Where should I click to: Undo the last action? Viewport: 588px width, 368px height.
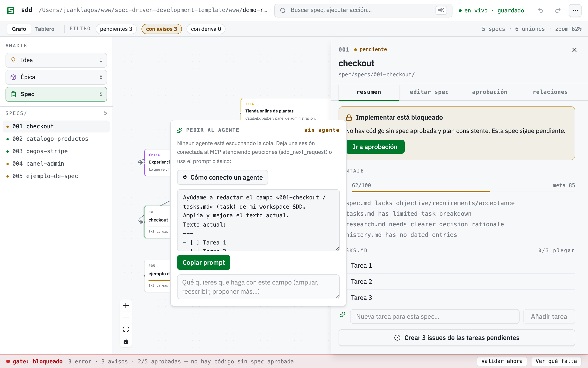[540, 10]
